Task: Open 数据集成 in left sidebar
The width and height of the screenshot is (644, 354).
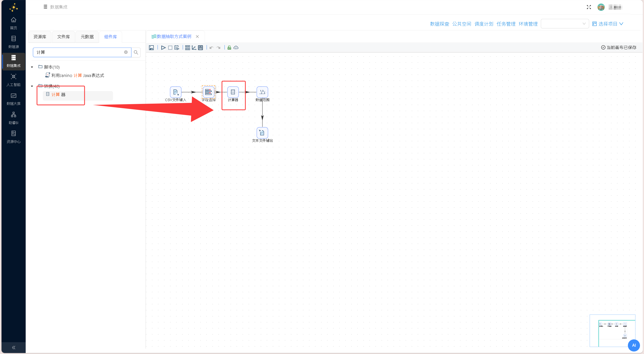Action: point(14,61)
